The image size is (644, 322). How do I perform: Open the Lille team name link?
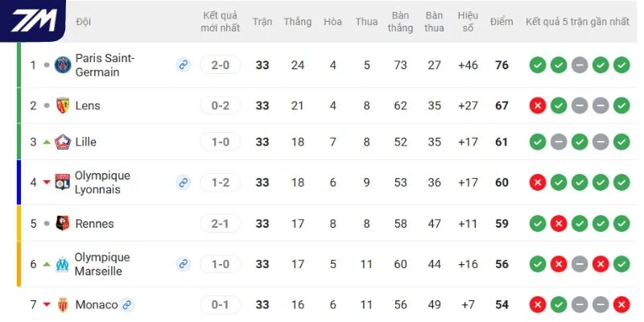[x=86, y=142]
